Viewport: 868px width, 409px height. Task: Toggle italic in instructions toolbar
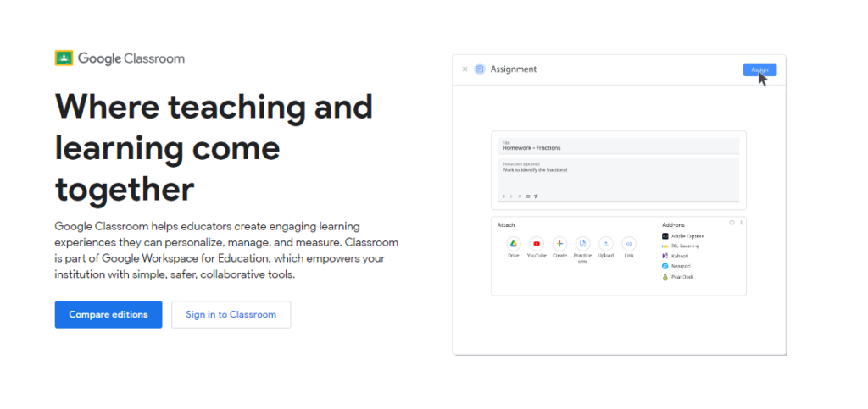tap(511, 196)
